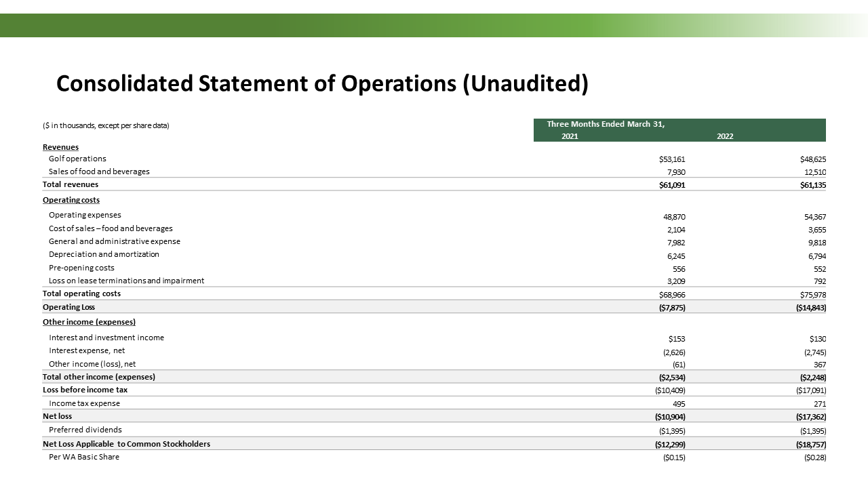Select the ($14,843) operating loss value
Screen dimensions: 868x488
click(x=811, y=308)
